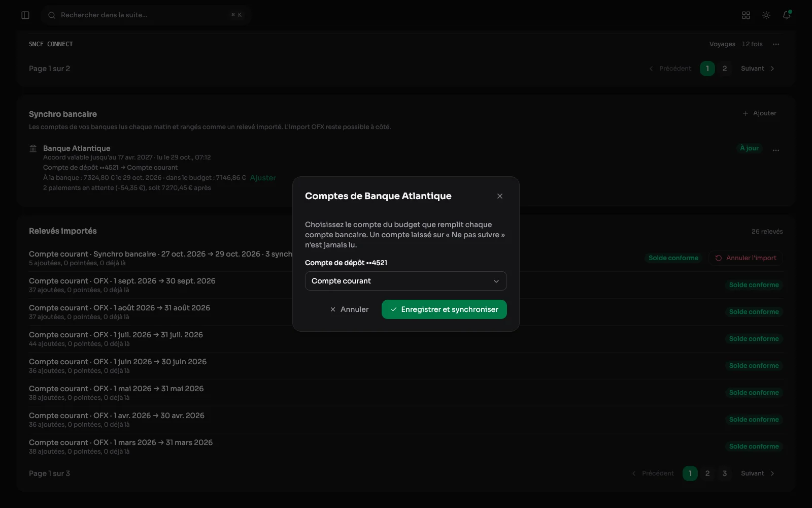The width and height of the screenshot is (812, 508).
Task: Click the SNCF CONNECT row label
Action: pos(51,44)
